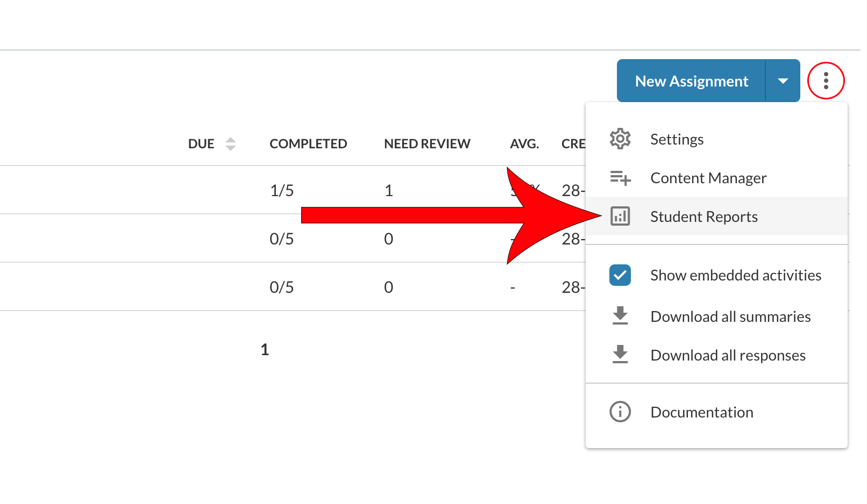Click the completion ratio 1/5 in first row

282,190
